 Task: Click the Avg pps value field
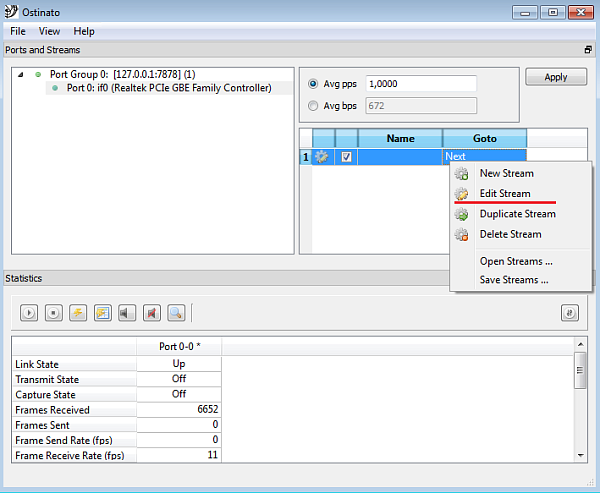[421, 84]
